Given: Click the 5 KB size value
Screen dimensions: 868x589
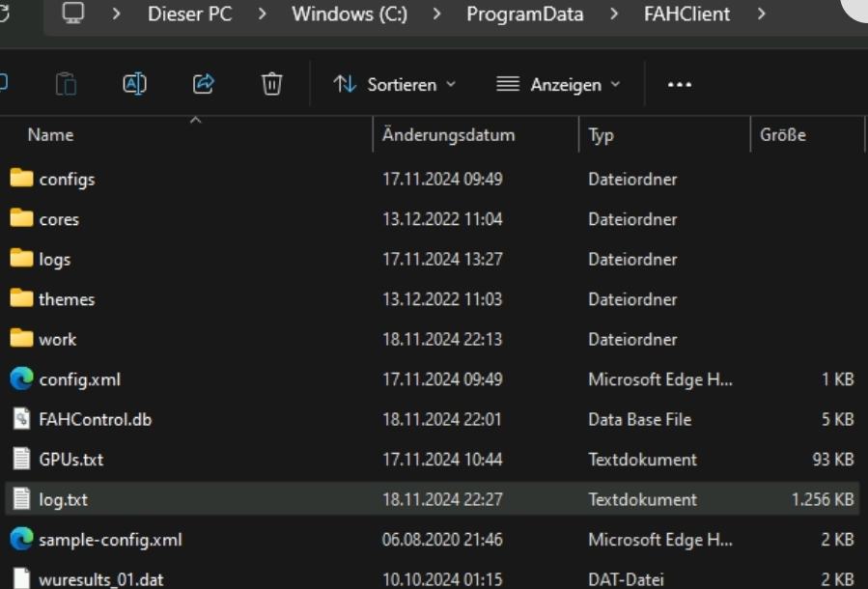Looking at the screenshot, I should click(837, 419).
